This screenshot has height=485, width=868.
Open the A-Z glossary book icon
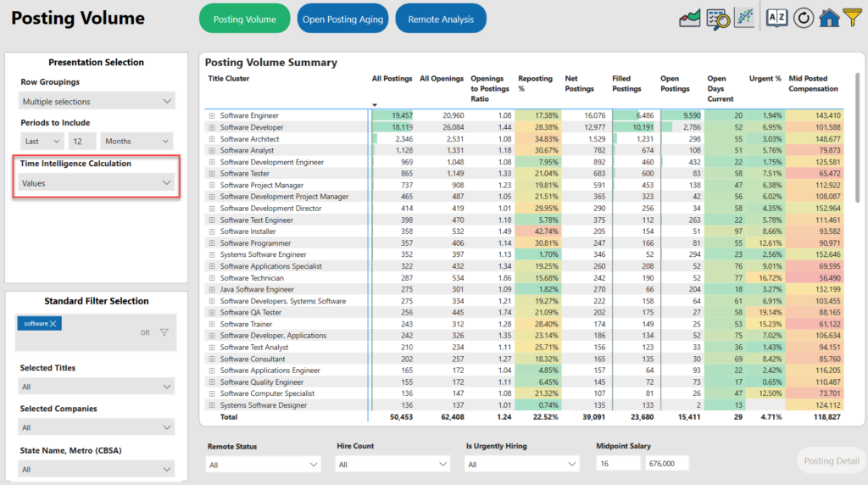tap(776, 18)
